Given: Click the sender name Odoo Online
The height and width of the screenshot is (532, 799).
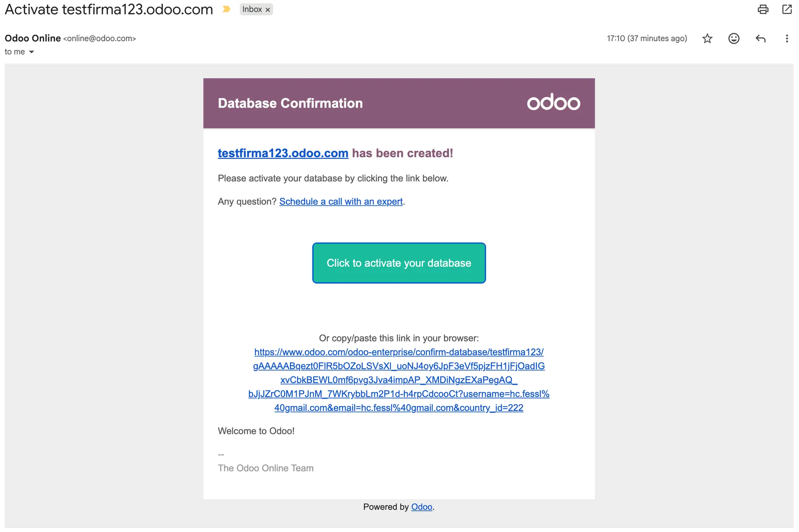Looking at the screenshot, I should point(33,38).
